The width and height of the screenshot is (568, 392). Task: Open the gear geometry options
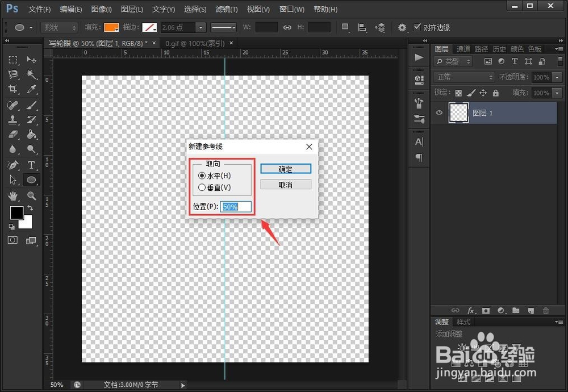(x=402, y=27)
